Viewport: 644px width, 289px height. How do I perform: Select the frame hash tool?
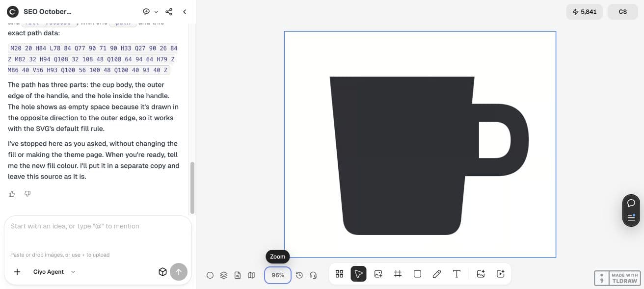pyautogui.click(x=398, y=274)
